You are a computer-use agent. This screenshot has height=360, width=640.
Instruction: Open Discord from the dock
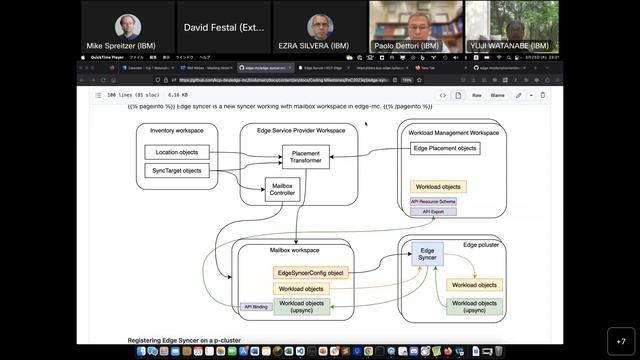414,351
